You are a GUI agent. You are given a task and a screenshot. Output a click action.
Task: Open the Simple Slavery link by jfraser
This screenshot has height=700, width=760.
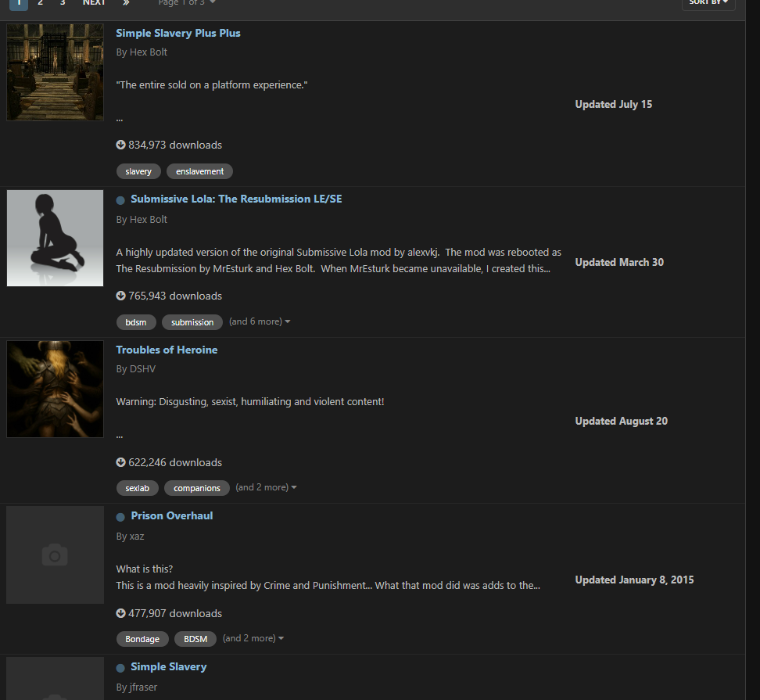(x=169, y=666)
